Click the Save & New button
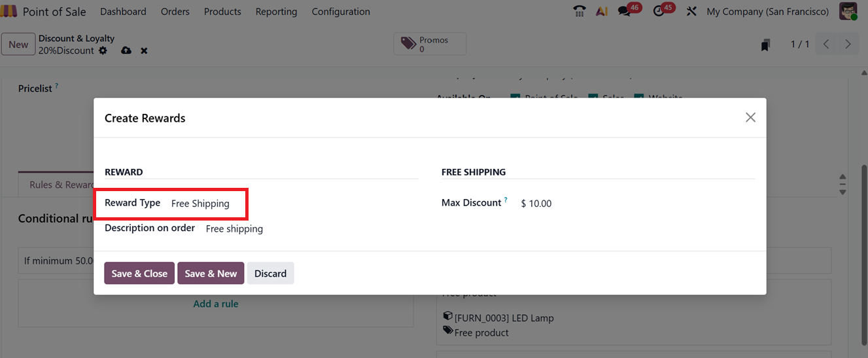868x358 pixels. 211,274
